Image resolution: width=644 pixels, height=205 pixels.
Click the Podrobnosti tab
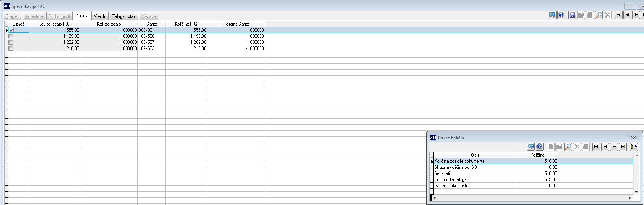coord(59,16)
